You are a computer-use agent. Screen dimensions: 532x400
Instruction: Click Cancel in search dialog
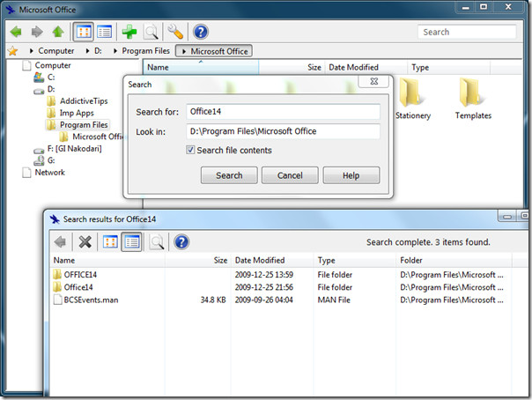290,175
